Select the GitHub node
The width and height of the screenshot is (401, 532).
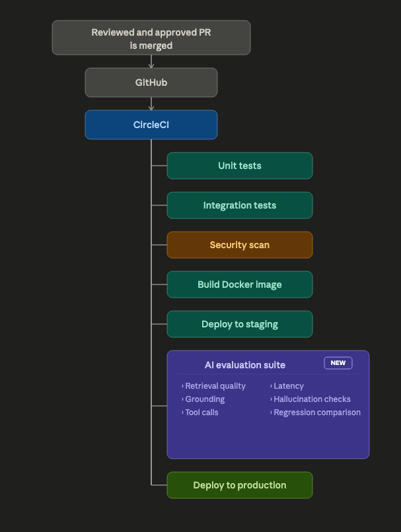tap(151, 83)
